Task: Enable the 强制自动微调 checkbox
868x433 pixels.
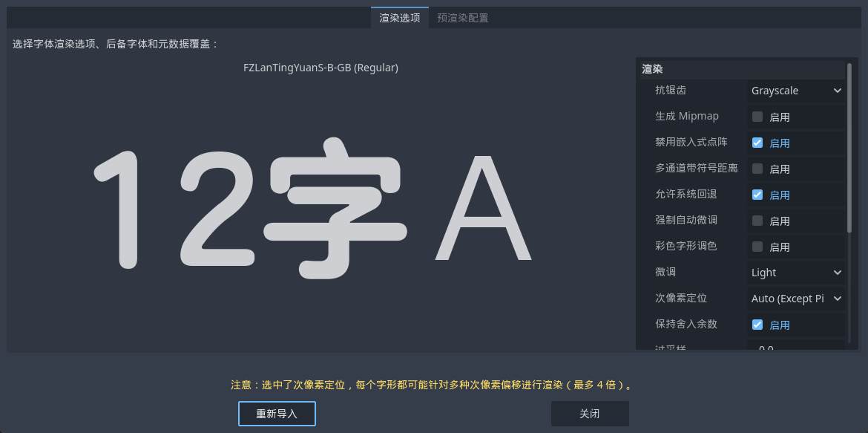Action: pos(757,221)
